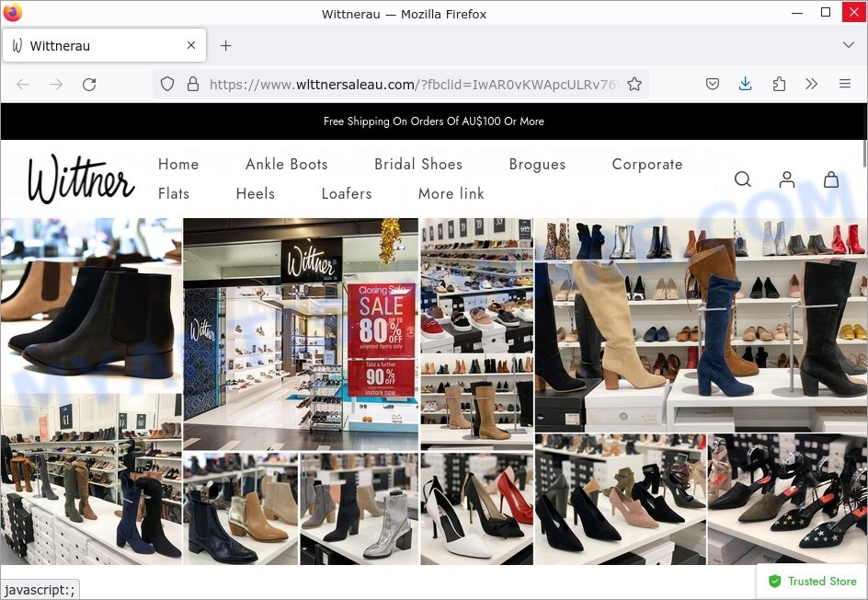Click the Trusted Store badge
The width and height of the screenshot is (868, 600).
(812, 582)
